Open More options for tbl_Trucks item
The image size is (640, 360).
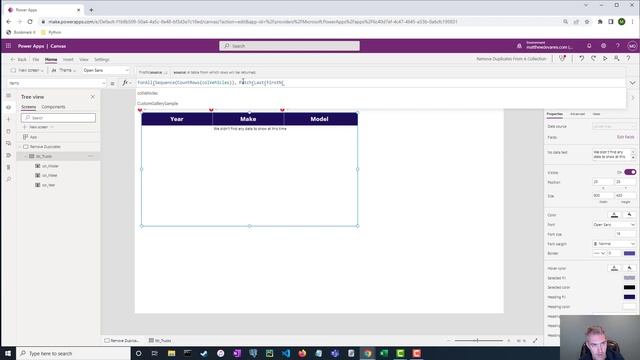pos(91,156)
